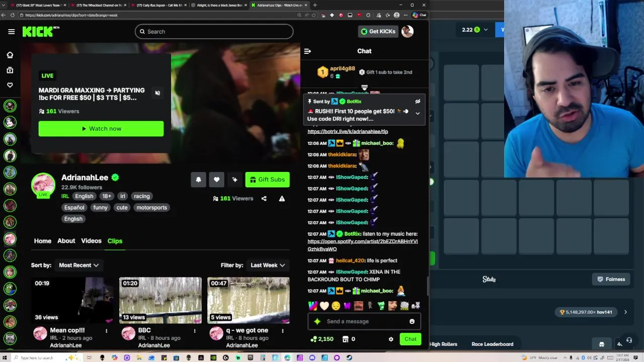Click the Gift Subs button
This screenshot has width=644, height=362.
267,179
